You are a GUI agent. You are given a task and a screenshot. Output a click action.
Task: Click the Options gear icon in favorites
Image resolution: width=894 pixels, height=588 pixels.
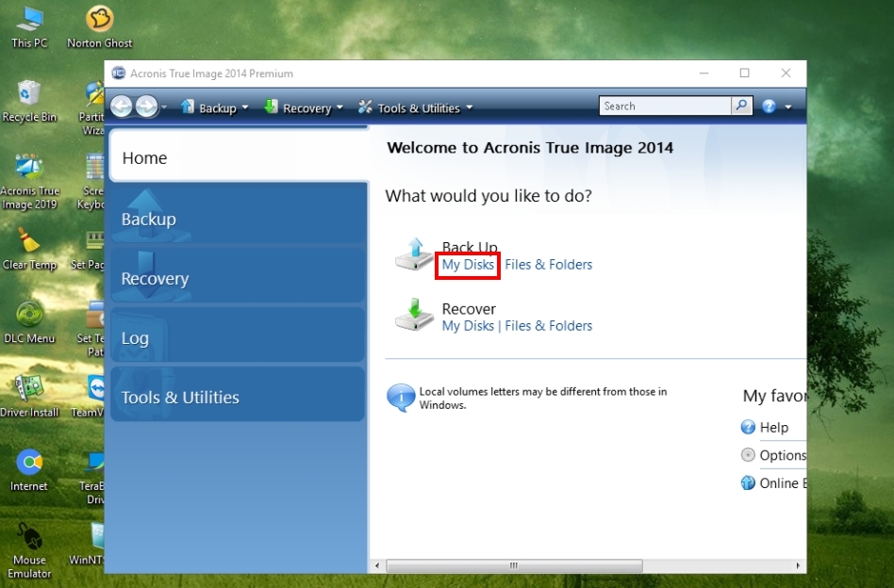coord(748,455)
